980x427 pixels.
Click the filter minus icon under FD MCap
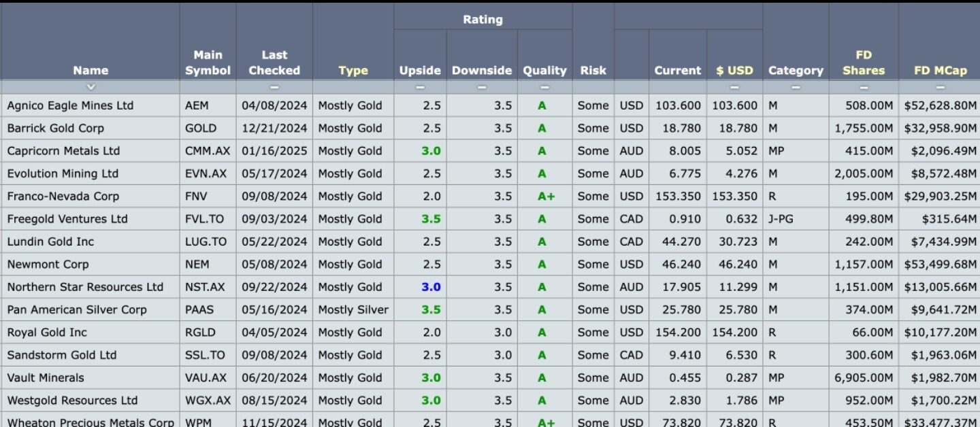point(941,87)
